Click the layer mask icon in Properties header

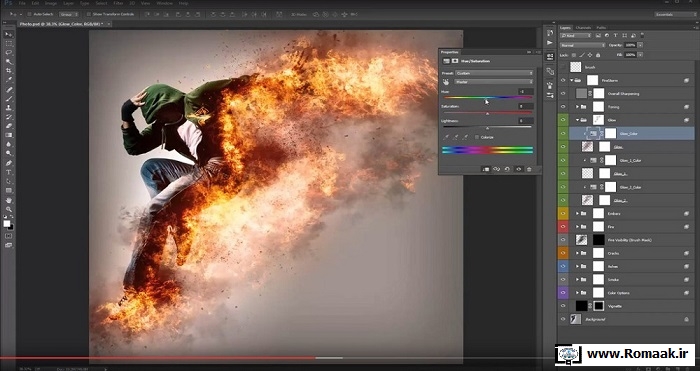tap(454, 61)
